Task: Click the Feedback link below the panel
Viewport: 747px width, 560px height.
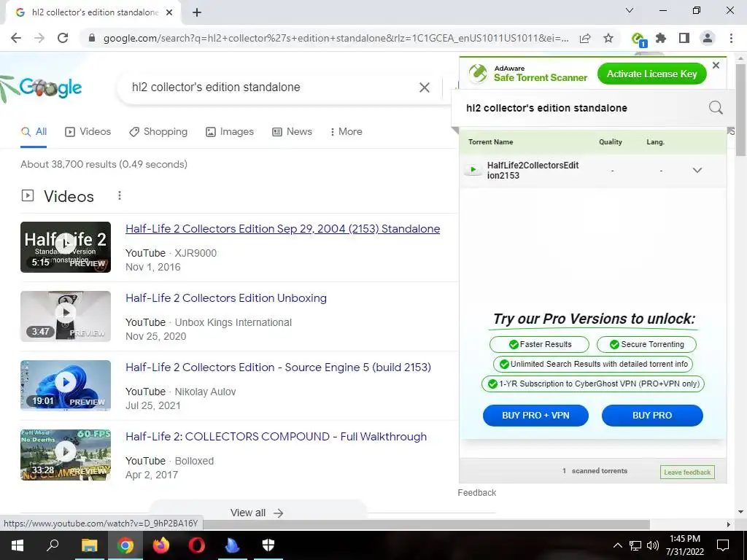Action: (x=477, y=493)
